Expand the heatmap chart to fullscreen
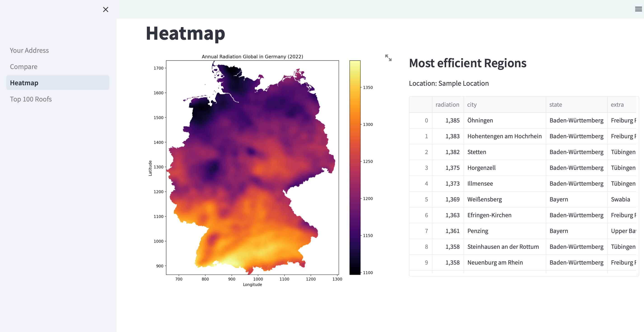Image resolution: width=644 pixels, height=332 pixels. [388, 58]
